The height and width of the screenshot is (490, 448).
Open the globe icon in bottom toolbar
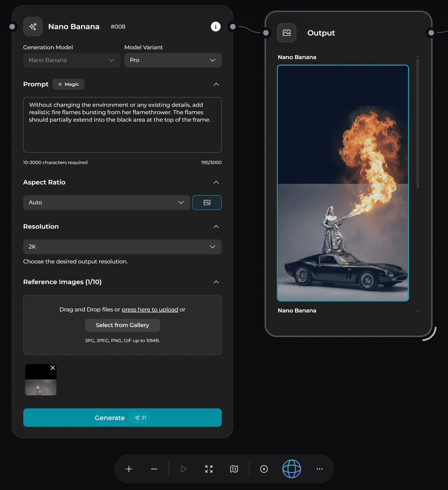tap(292, 469)
